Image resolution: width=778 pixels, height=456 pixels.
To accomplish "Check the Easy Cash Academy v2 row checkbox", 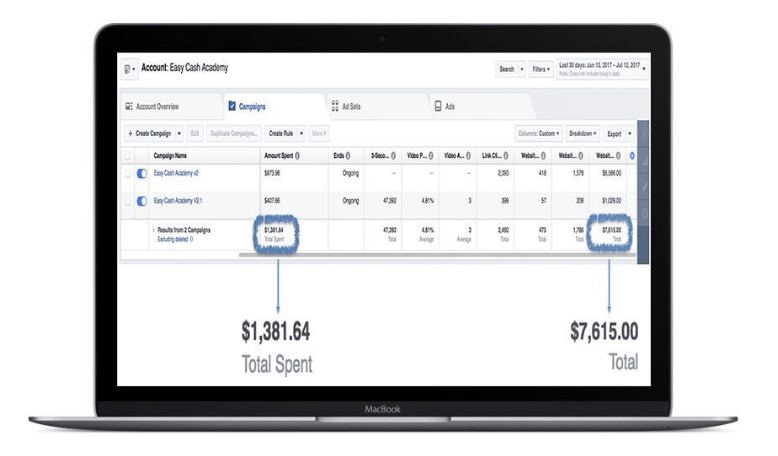I will 128,174.
